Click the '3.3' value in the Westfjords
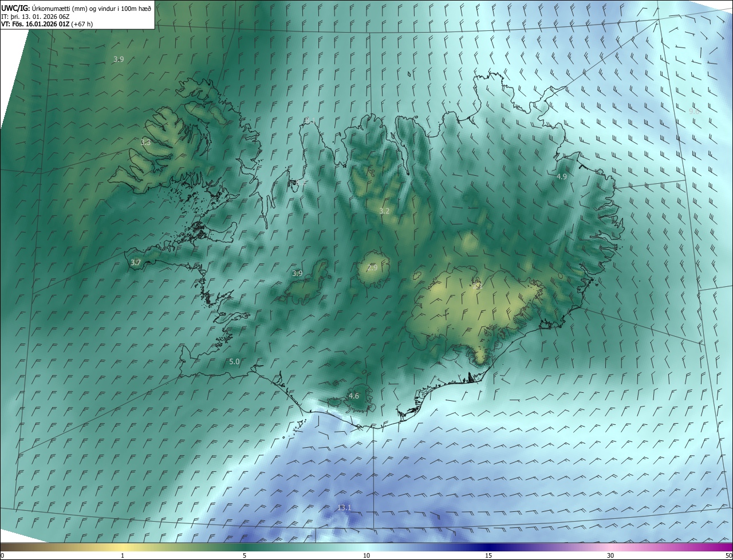The height and width of the screenshot is (560, 733). coord(146,143)
